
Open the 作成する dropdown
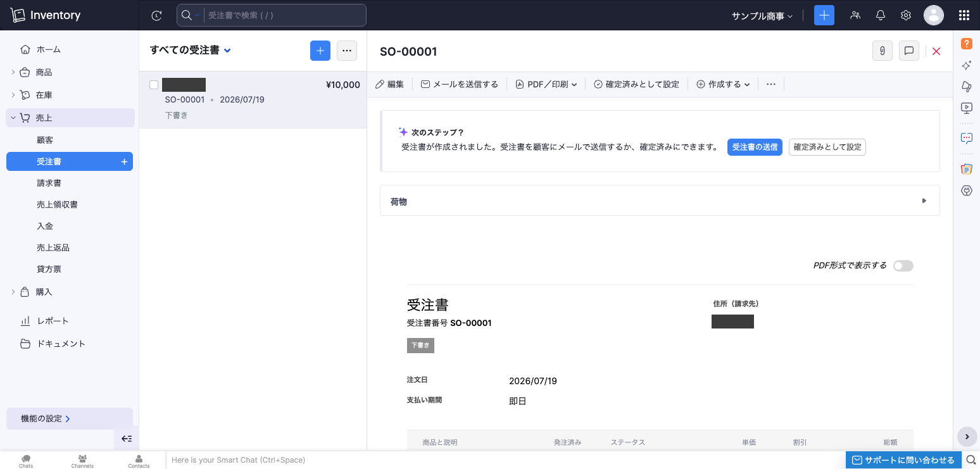(723, 84)
